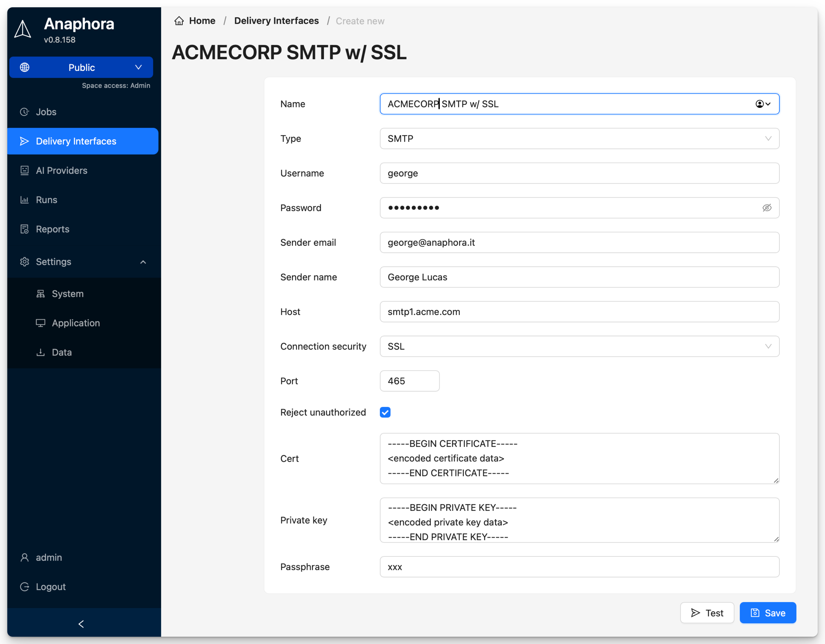Navigate to Delivery Interfaces breadcrumb
Image resolution: width=825 pixels, height=644 pixels.
click(x=276, y=21)
